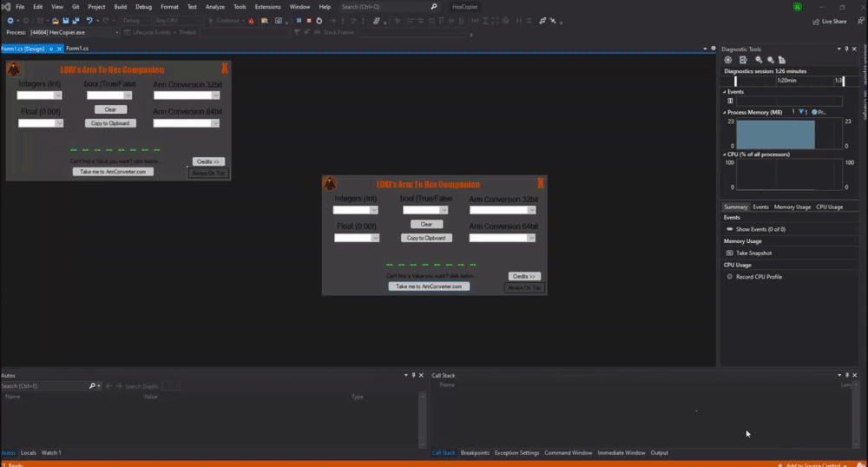Toggle Always On Top in running app
This screenshot has height=467, width=868.
[524, 287]
